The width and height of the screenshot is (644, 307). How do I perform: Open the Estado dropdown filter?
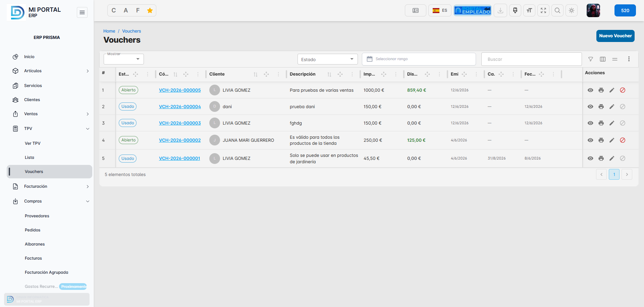click(x=327, y=59)
